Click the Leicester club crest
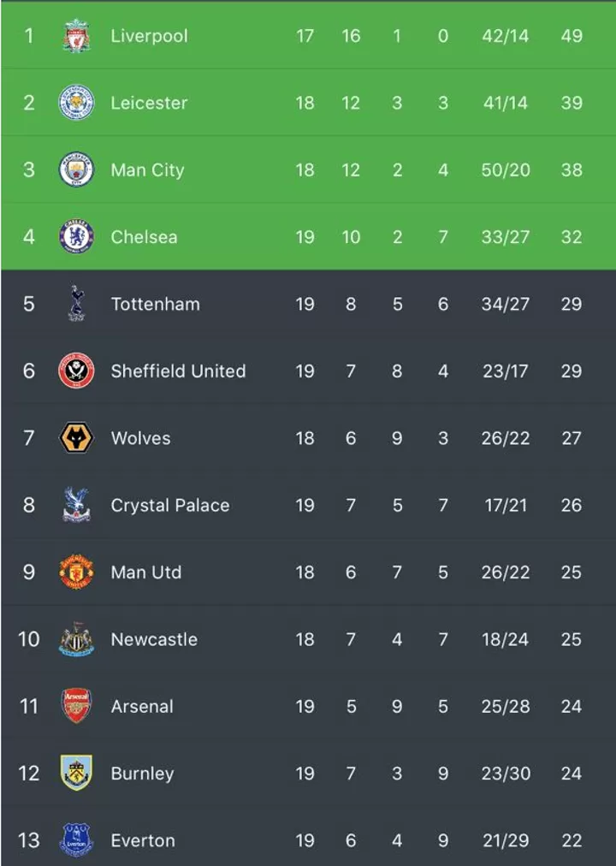616x866 pixels. click(x=76, y=103)
